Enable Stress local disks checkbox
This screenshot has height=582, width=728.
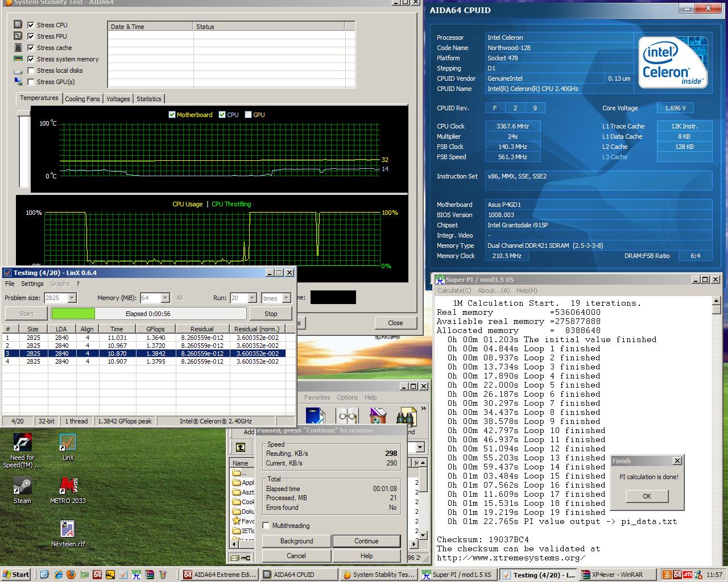(31, 70)
